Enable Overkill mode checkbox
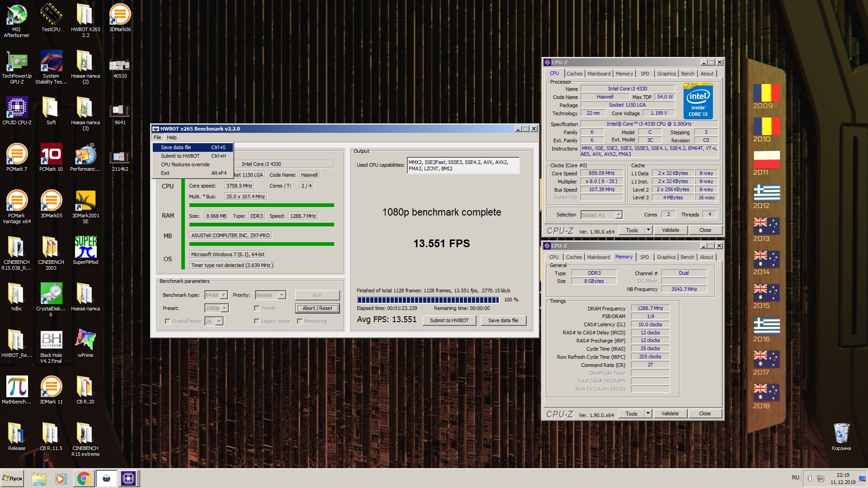 click(x=168, y=321)
